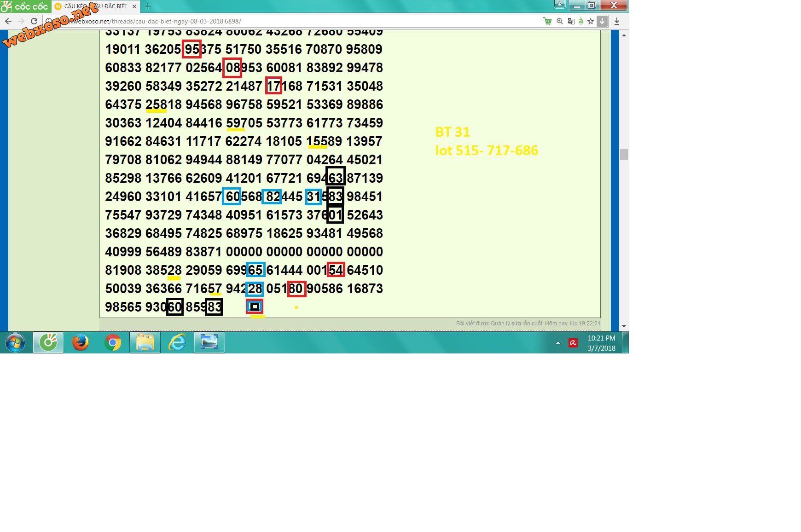Click the number 87139
Screen dimensions: 801x532
[365, 178]
